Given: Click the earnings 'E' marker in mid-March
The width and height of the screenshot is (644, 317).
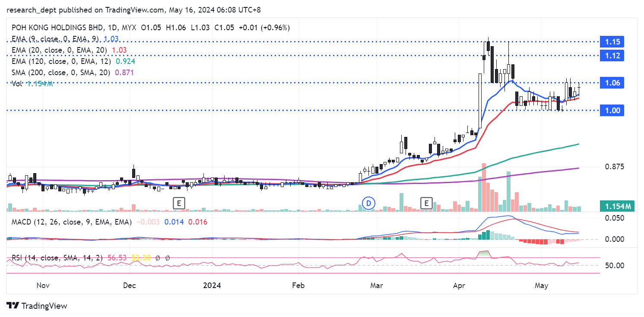Looking at the screenshot, I should [427, 203].
